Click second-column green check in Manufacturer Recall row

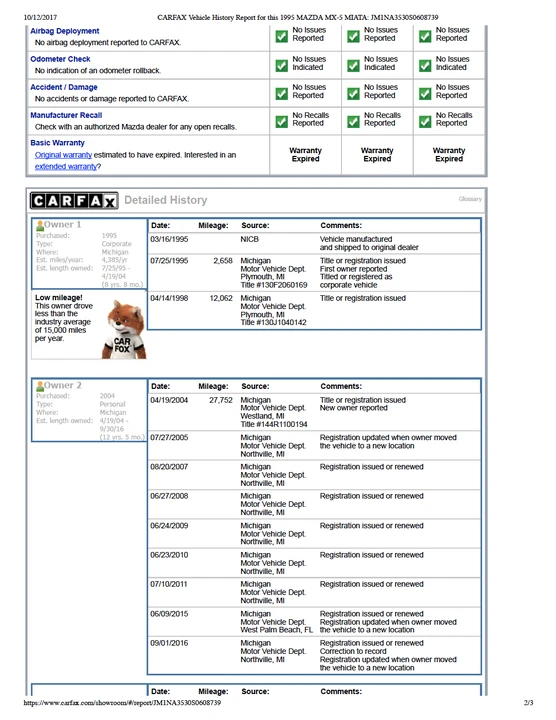tap(353, 121)
